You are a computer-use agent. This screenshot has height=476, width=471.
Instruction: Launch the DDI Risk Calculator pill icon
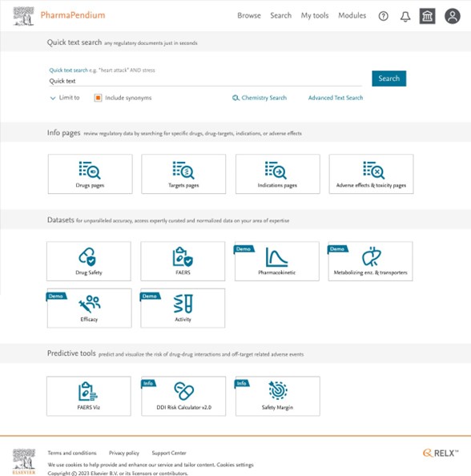click(184, 391)
